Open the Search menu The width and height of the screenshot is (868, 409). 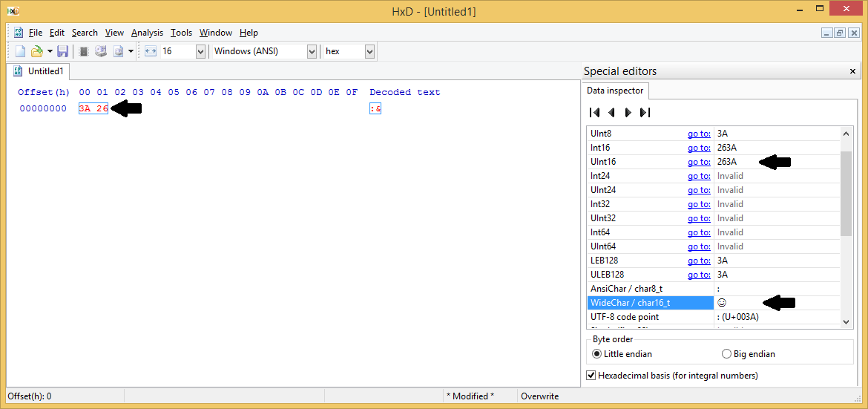point(85,33)
